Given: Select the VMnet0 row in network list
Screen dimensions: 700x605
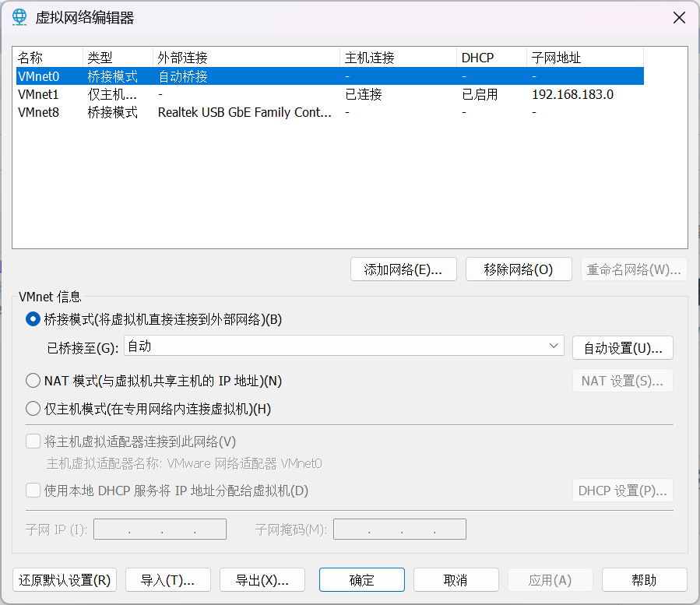Looking at the screenshot, I should [x=330, y=76].
